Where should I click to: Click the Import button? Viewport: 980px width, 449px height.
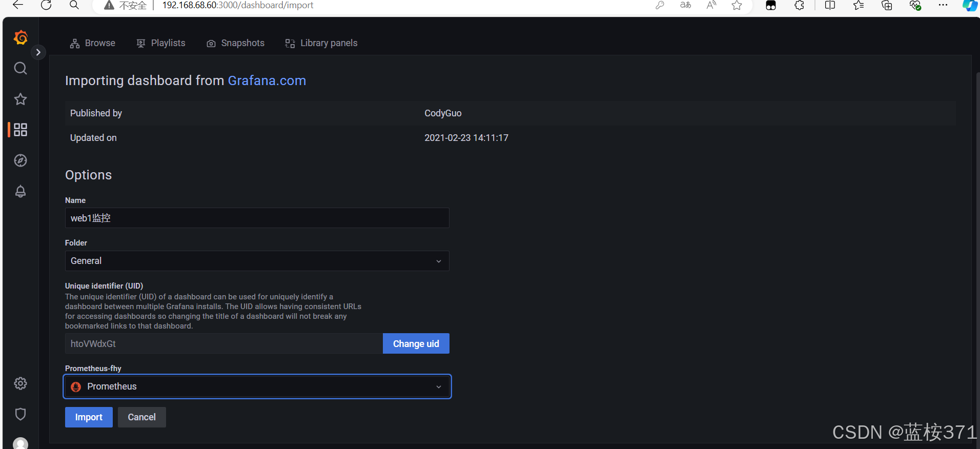coord(89,417)
